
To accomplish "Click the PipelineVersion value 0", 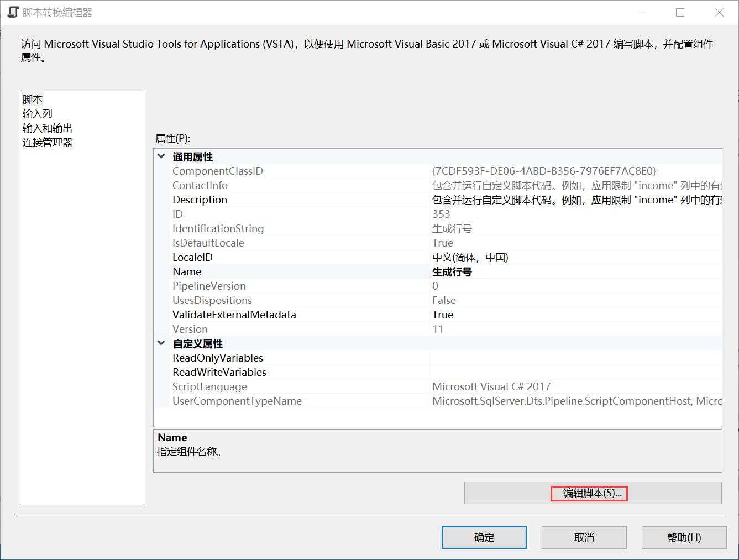I will [435, 286].
